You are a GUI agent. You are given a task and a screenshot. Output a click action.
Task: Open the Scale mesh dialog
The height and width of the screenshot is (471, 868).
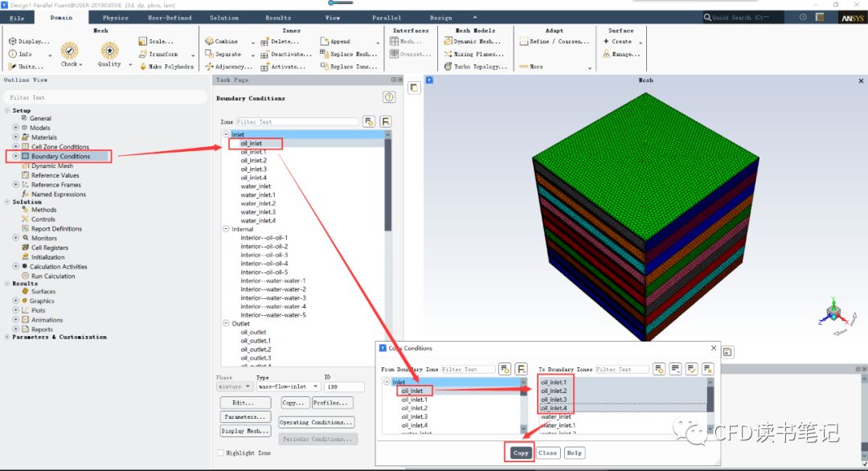pos(156,42)
